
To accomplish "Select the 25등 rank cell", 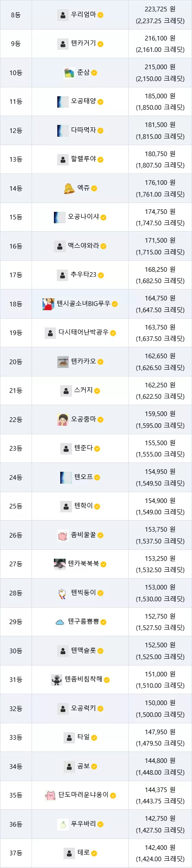I will point(16,506).
